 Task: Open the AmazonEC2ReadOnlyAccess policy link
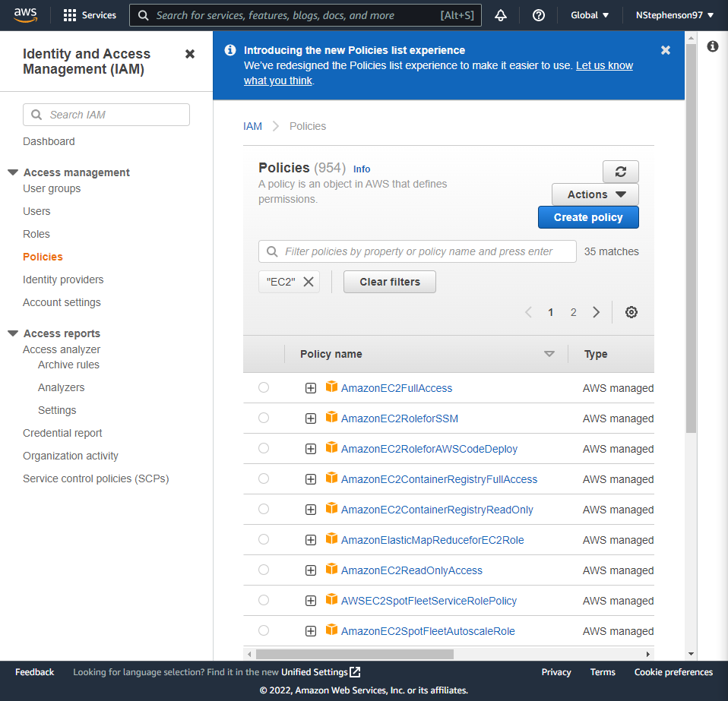pyautogui.click(x=411, y=570)
